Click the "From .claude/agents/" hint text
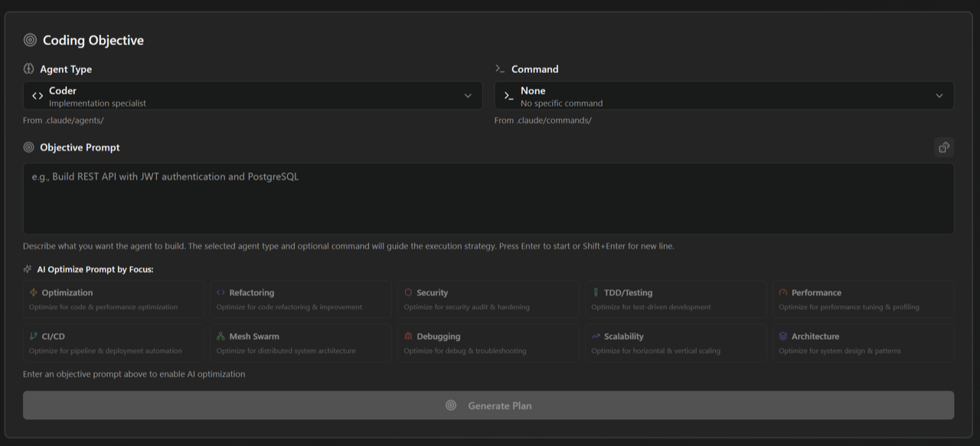This screenshot has width=980, height=446. pos(64,120)
